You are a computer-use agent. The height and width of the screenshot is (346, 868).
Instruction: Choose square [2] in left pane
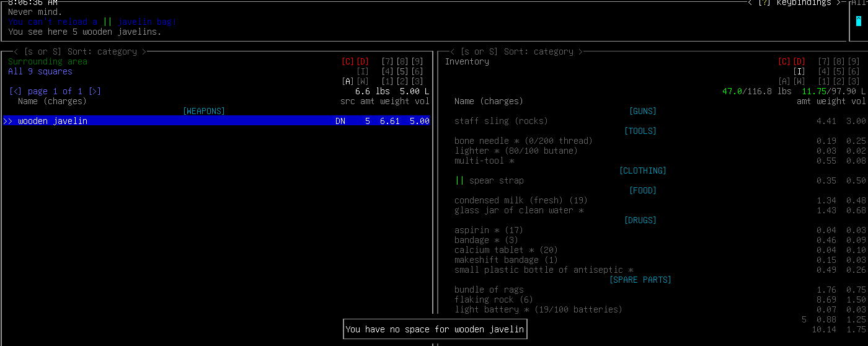pos(402,81)
